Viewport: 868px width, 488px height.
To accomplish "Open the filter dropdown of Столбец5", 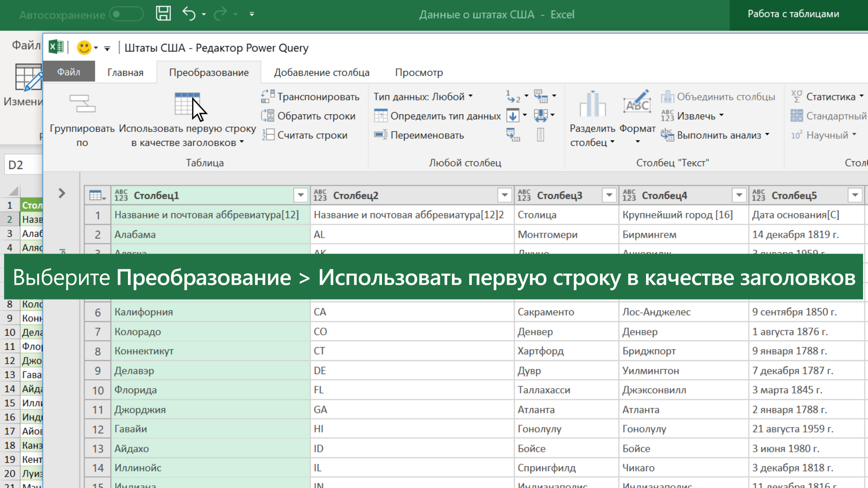I will 855,195.
